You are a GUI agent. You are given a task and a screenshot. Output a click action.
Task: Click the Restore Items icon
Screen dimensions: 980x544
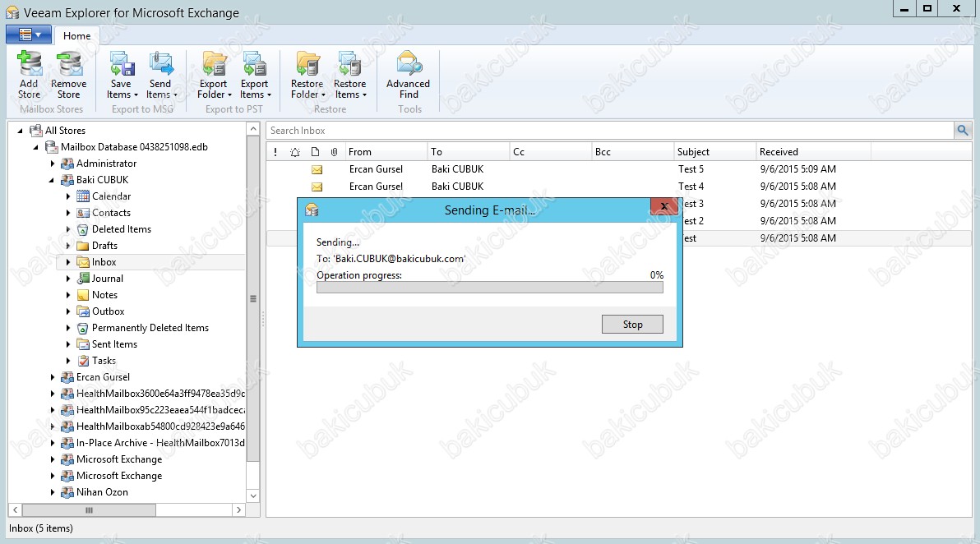point(349,64)
